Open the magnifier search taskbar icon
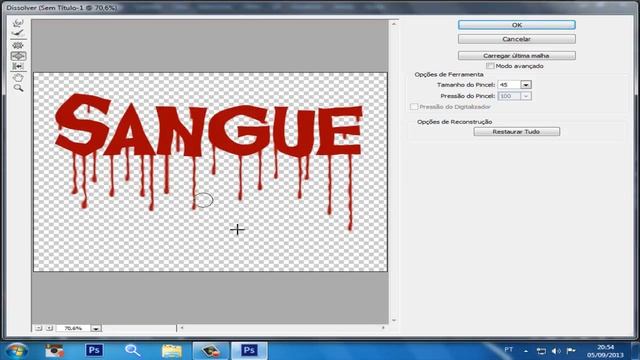The height and width of the screenshot is (360, 640). pos(133,351)
